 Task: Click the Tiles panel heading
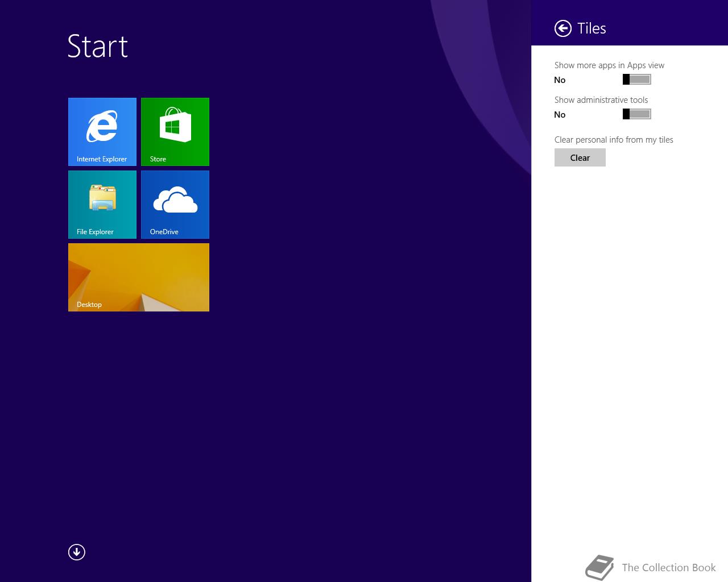[591, 28]
